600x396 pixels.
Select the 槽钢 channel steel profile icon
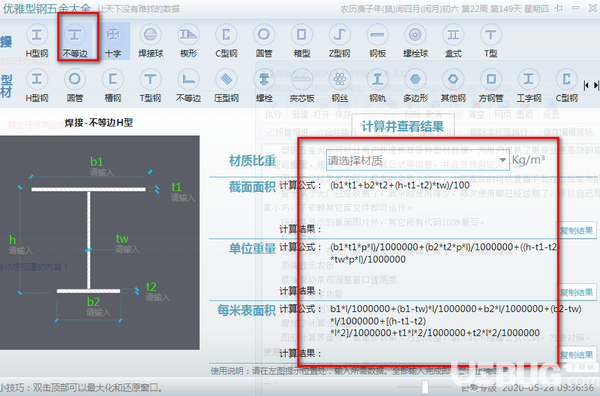pyautogui.click(x=112, y=86)
